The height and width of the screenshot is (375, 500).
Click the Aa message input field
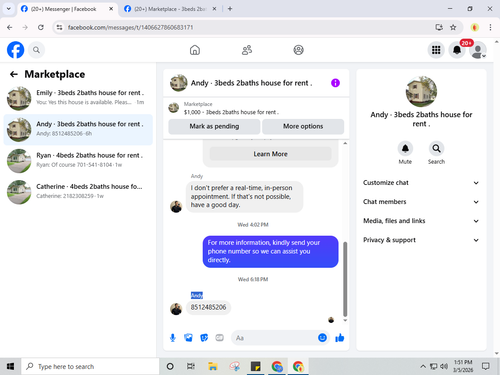(x=273, y=338)
